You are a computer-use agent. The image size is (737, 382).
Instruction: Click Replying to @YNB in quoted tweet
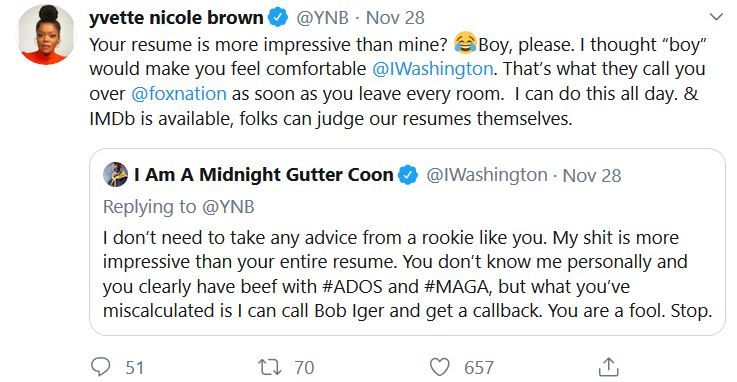click(x=179, y=207)
